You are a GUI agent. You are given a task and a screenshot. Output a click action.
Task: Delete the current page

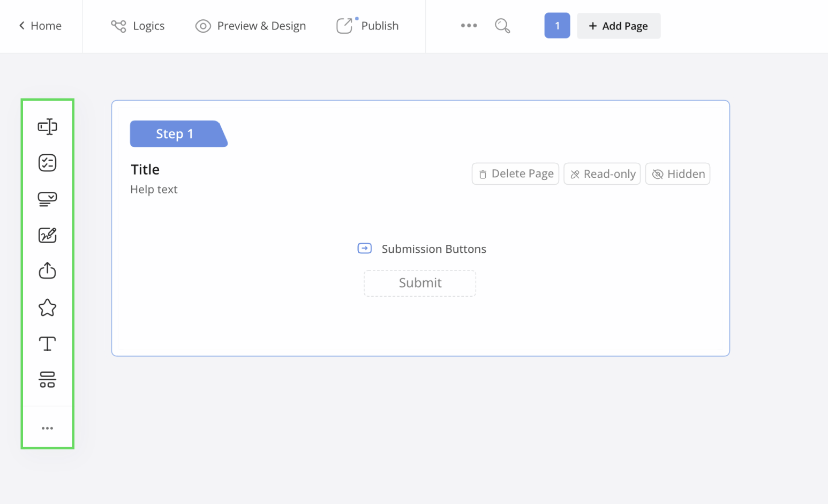click(515, 174)
